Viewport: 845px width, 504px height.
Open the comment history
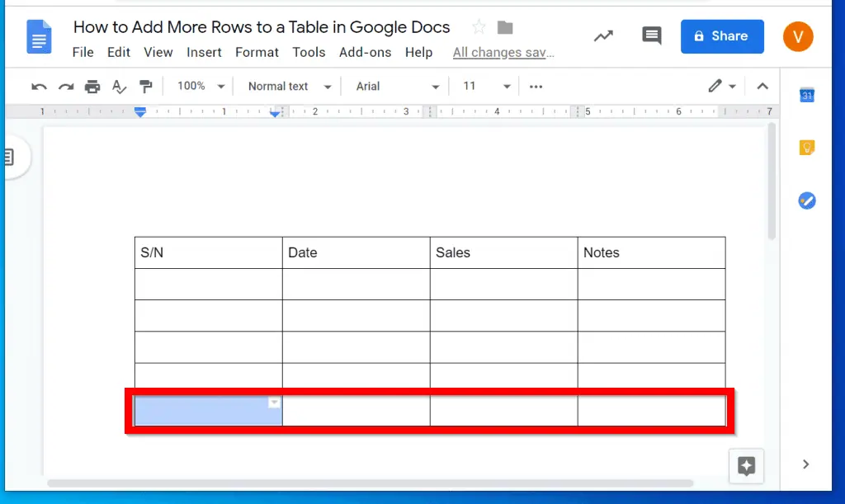click(x=651, y=35)
